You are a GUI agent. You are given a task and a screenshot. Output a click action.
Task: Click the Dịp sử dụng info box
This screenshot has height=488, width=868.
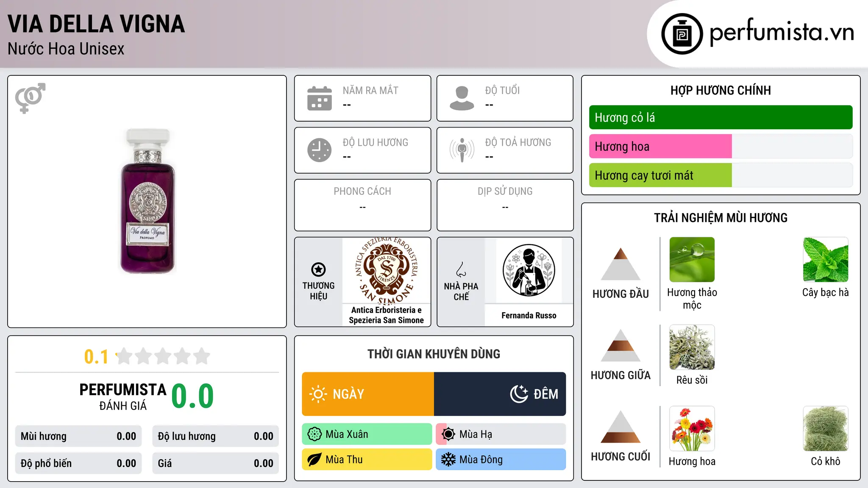tap(505, 205)
